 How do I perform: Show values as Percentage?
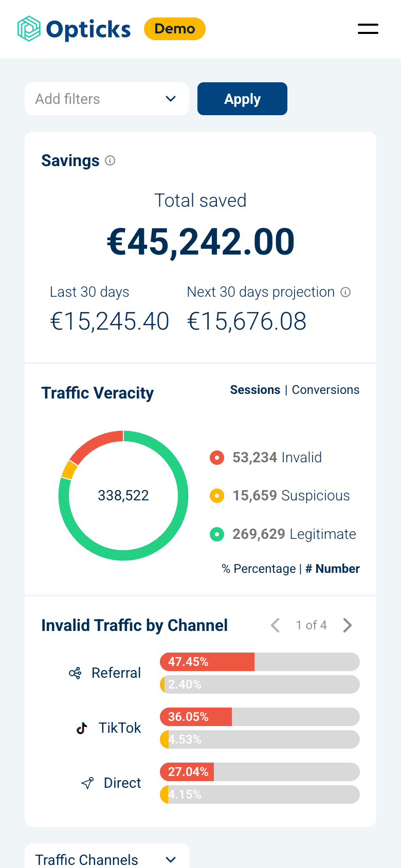click(x=259, y=569)
